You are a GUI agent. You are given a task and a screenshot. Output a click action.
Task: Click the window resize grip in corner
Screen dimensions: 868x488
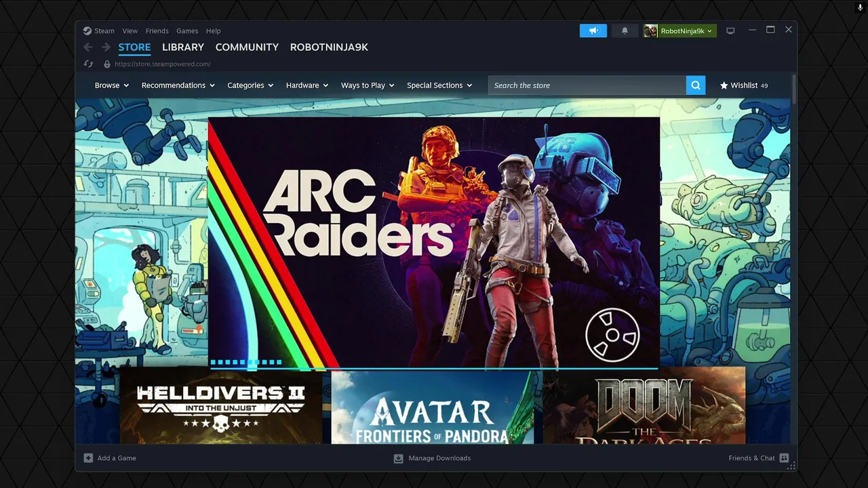(x=791, y=466)
